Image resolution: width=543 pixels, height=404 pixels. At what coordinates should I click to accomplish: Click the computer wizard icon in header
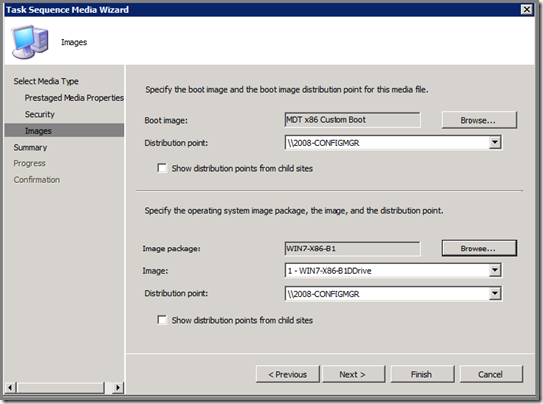pos(30,42)
